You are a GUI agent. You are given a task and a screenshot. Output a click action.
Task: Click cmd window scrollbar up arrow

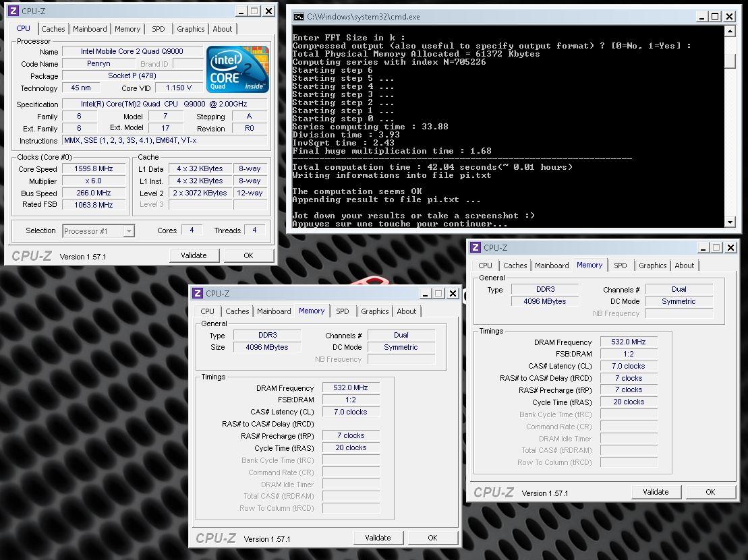click(729, 31)
